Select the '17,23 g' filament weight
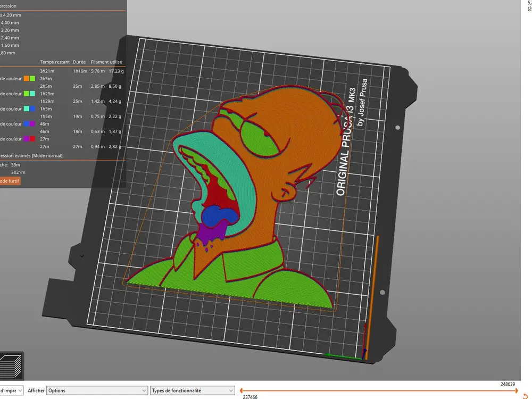This screenshot has height=399, width=532. pos(116,71)
